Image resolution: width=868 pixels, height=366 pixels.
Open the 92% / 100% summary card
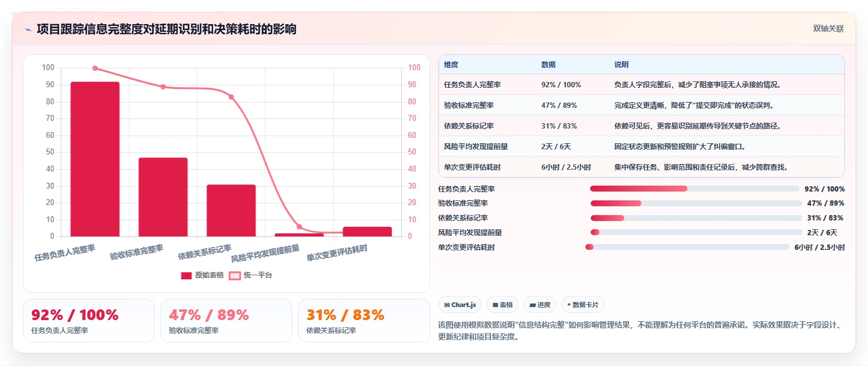click(89, 321)
